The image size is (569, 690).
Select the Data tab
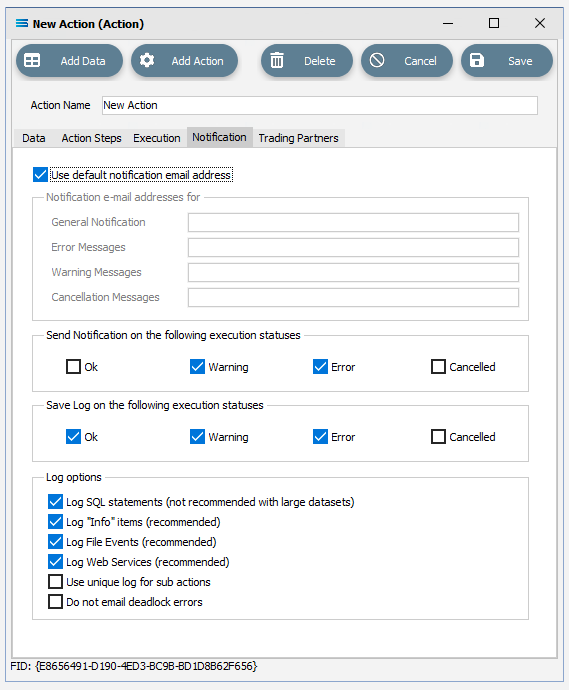(x=34, y=138)
